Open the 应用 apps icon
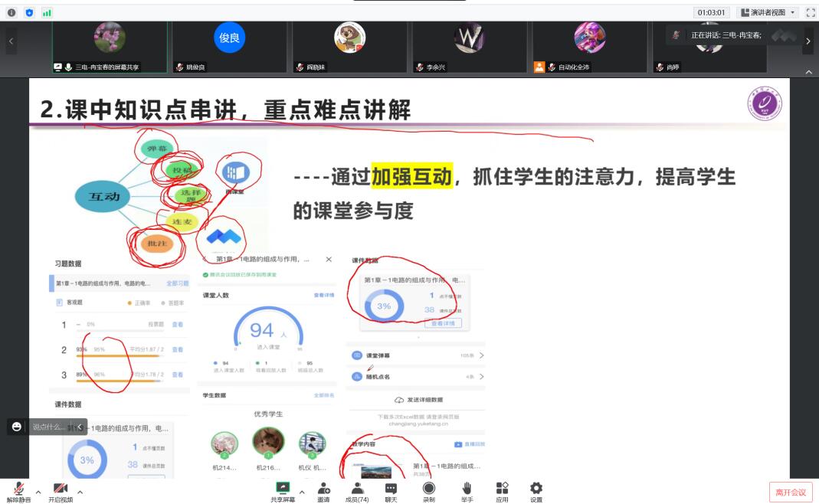This screenshot has width=819, height=504. coord(502,492)
